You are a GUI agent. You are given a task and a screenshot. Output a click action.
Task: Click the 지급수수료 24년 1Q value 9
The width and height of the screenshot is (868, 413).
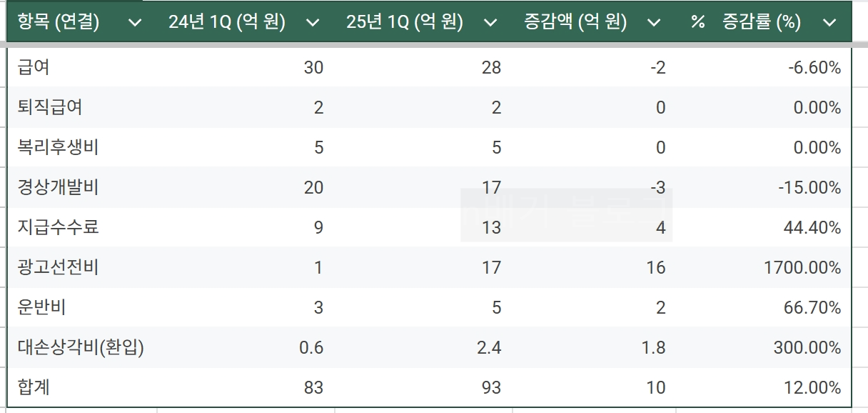pos(318,227)
